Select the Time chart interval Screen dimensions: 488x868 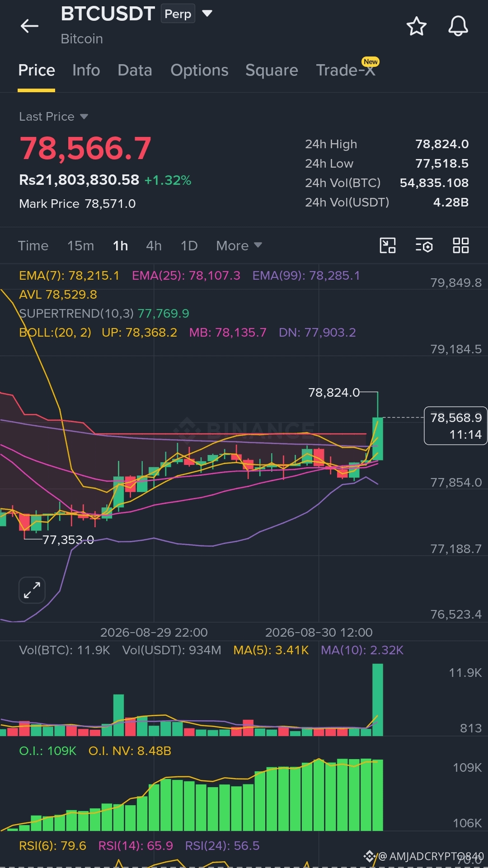tap(33, 245)
